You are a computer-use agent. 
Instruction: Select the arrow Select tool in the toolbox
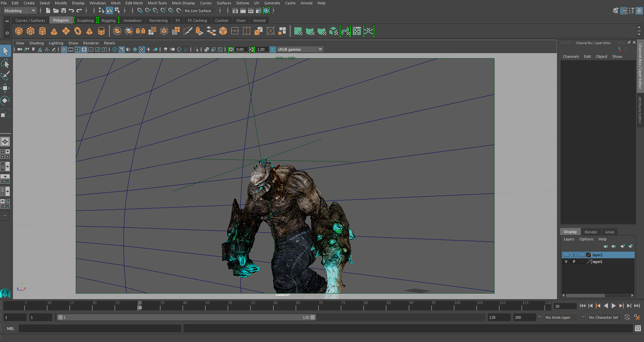[x=5, y=51]
